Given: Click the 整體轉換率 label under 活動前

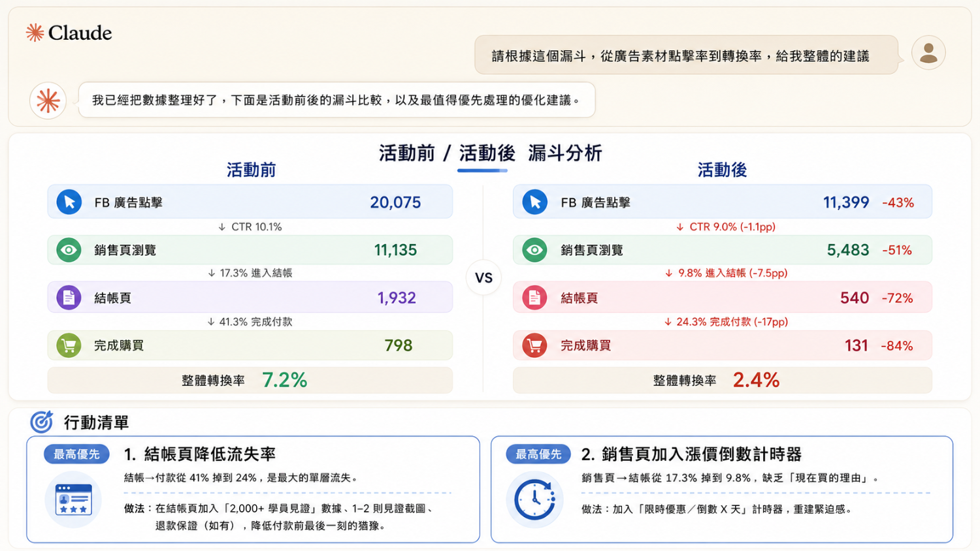Looking at the screenshot, I should [214, 381].
